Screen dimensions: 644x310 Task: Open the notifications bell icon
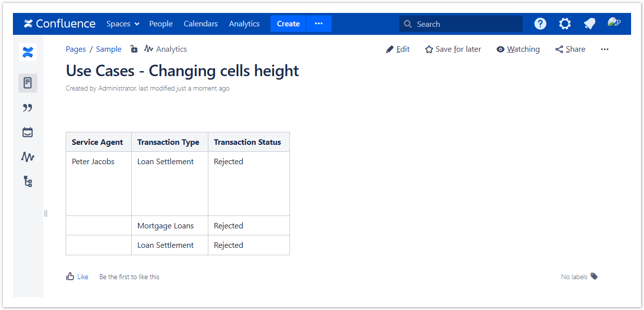tap(589, 23)
